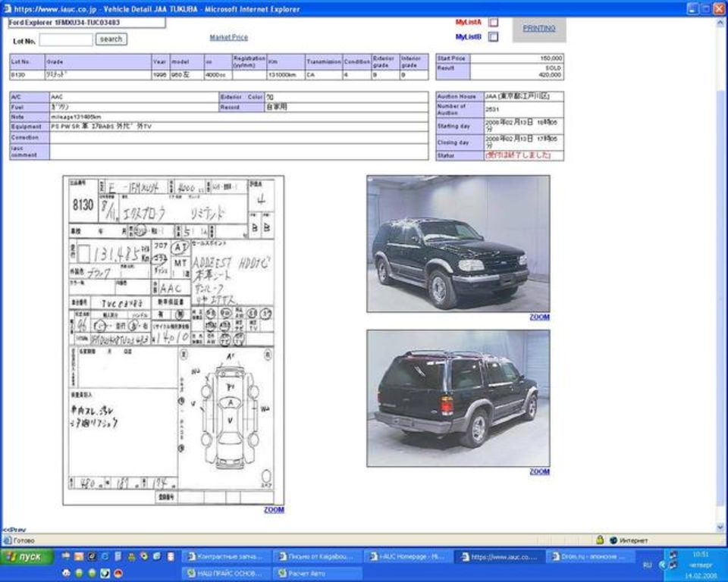Open the Windows Start (пуск) button

27,556
